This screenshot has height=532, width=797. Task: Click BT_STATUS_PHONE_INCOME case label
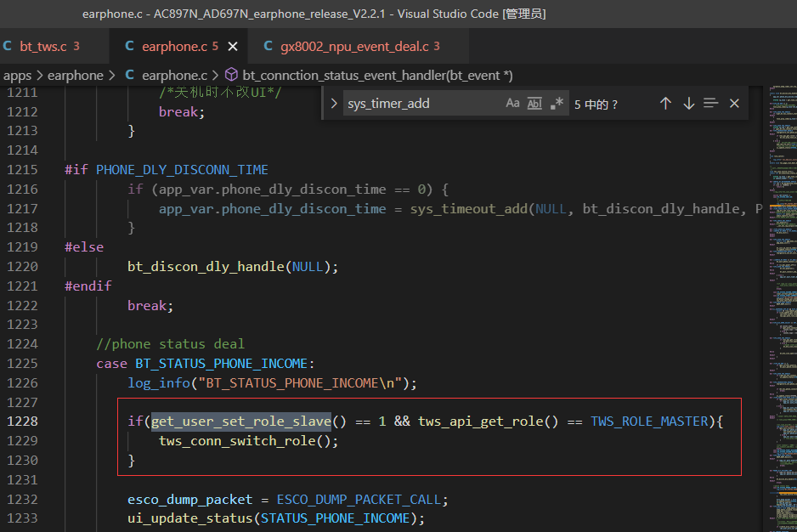click(222, 364)
